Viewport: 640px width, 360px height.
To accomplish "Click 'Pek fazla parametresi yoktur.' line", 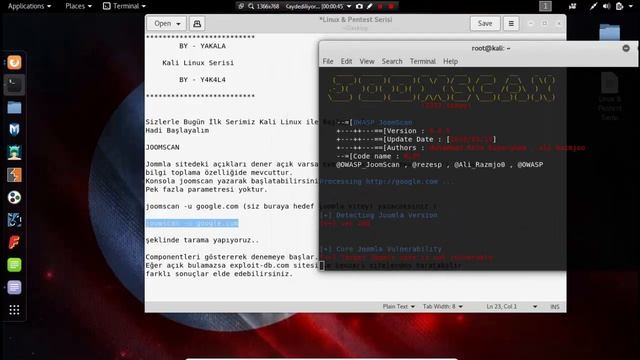I will click(x=207, y=189).
